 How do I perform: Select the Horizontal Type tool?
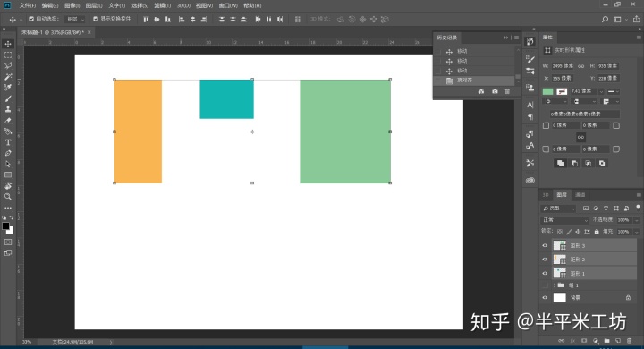[8, 142]
